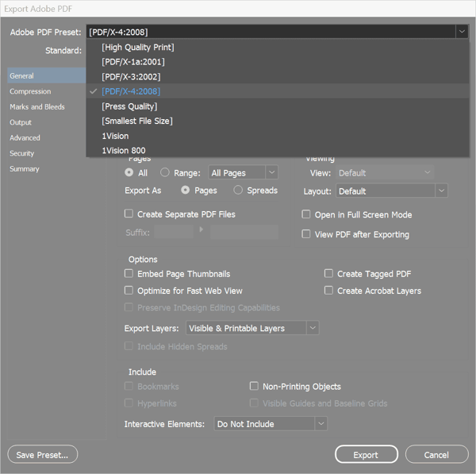Screen dimensions: 476x474
Task: Open the Interactive Elements dropdown
Action: 271,423
